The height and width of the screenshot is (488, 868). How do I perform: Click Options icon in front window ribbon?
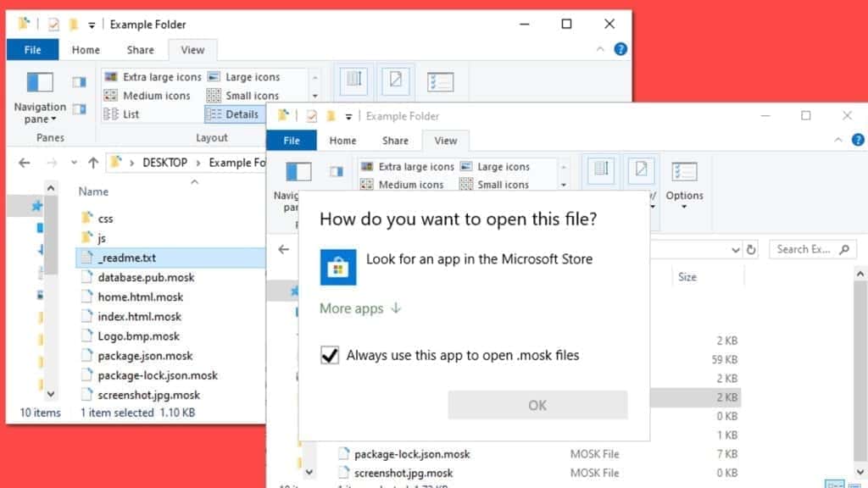(684, 172)
